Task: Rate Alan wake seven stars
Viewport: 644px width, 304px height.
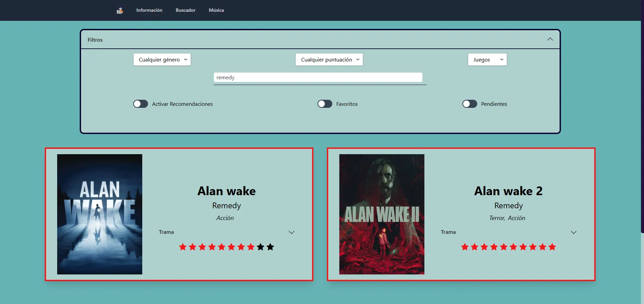Action: click(x=241, y=247)
